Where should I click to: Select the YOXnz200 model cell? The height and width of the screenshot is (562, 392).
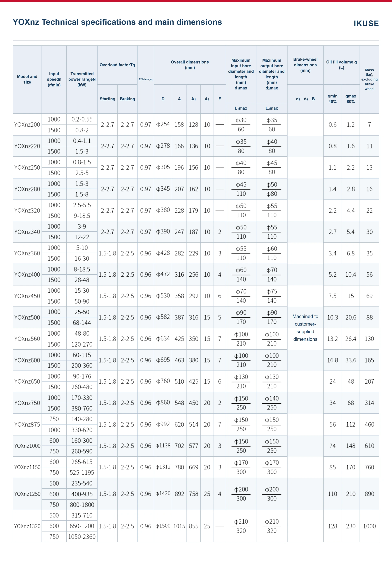click(27, 125)
